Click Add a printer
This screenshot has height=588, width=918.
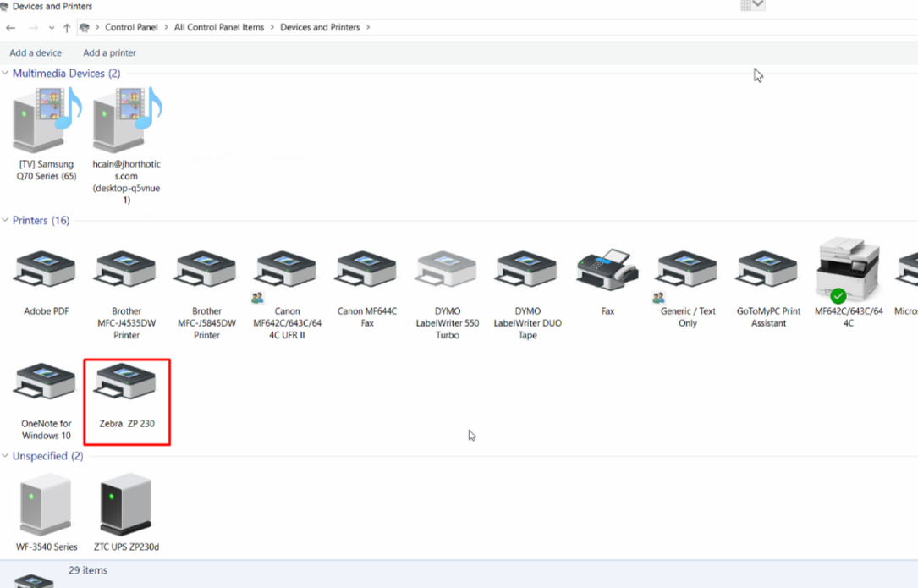(109, 52)
